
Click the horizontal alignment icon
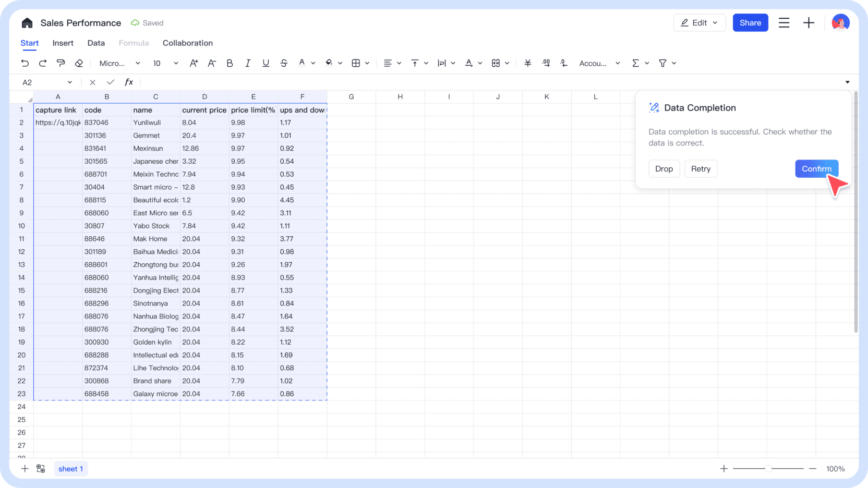tap(388, 63)
